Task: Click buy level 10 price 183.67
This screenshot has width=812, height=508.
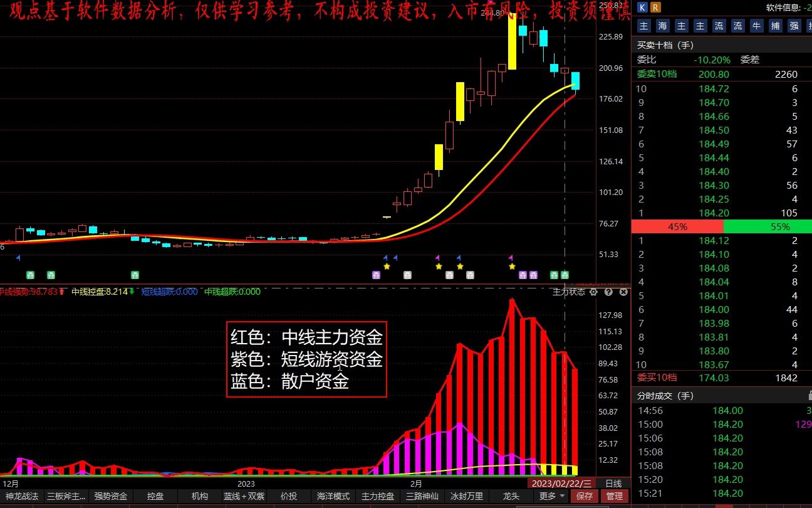Action: coord(714,364)
